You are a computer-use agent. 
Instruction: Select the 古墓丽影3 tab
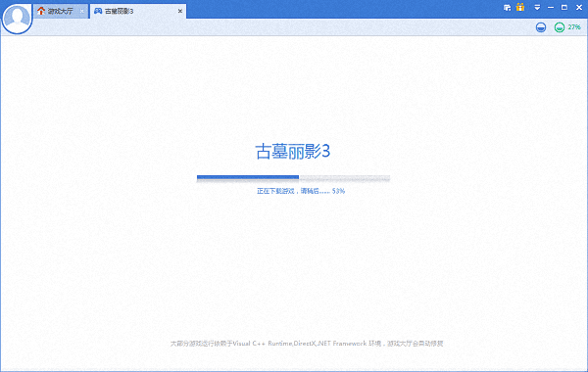(138, 11)
